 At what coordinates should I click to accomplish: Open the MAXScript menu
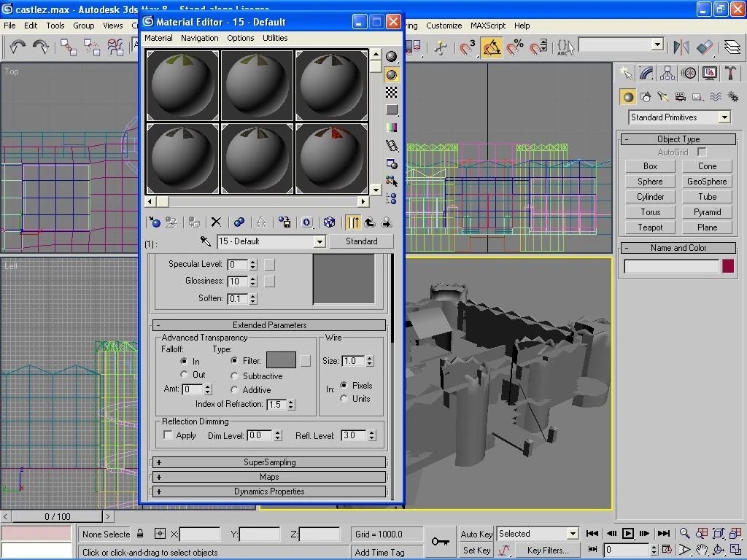point(487,26)
